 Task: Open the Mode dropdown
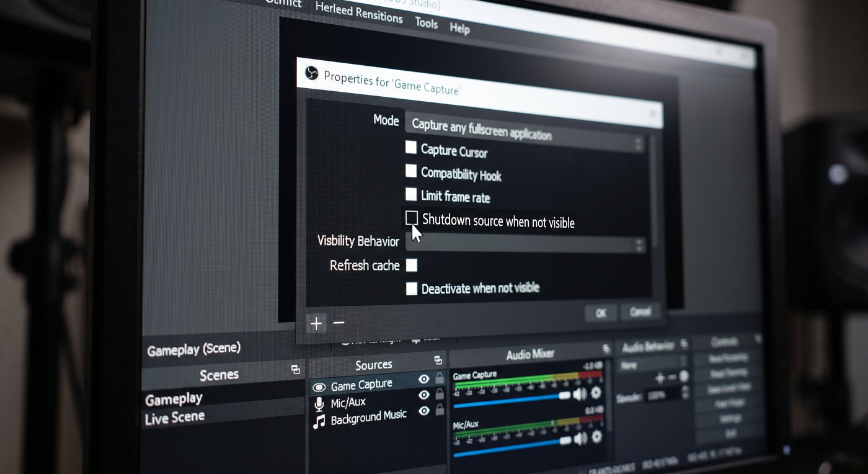click(525, 133)
